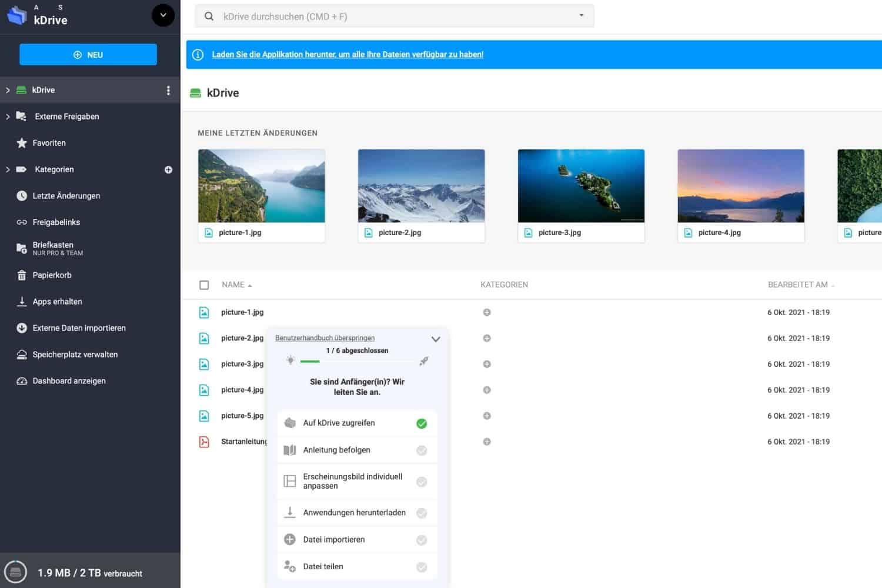The width and height of the screenshot is (882, 588).
Task: Open kDrive three-dot options menu
Action: (x=168, y=90)
